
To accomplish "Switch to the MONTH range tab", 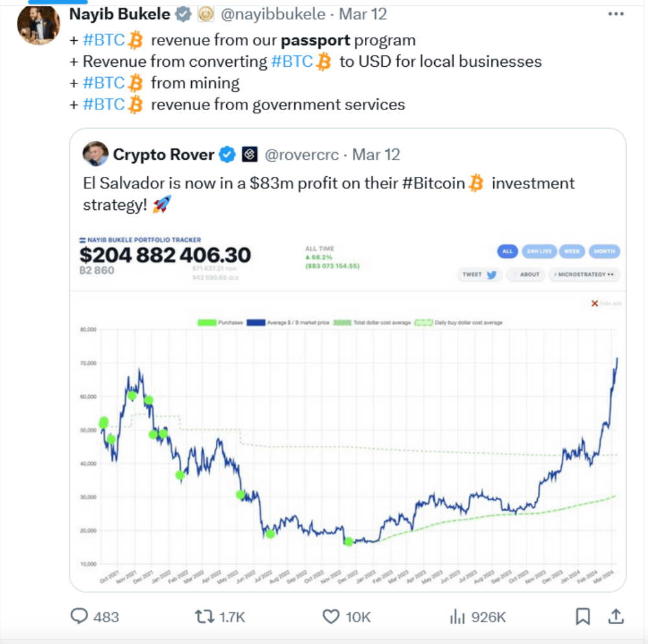I will click(x=605, y=251).
